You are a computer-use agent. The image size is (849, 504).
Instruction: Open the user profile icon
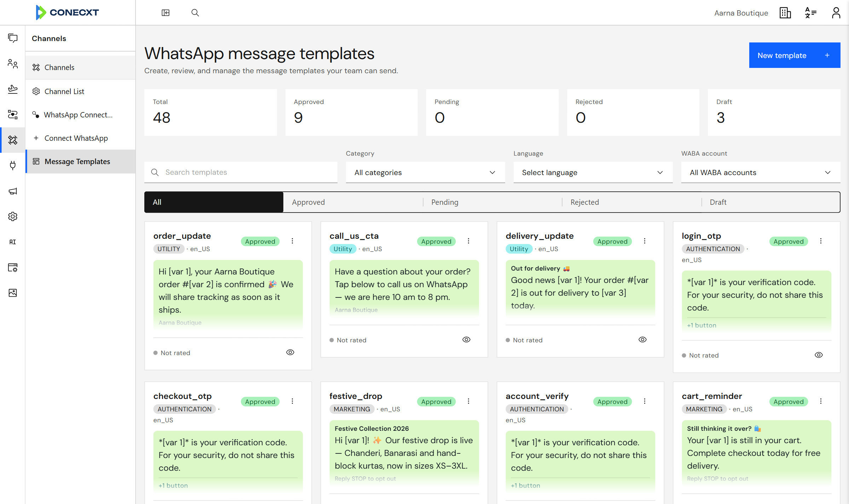tap(836, 13)
